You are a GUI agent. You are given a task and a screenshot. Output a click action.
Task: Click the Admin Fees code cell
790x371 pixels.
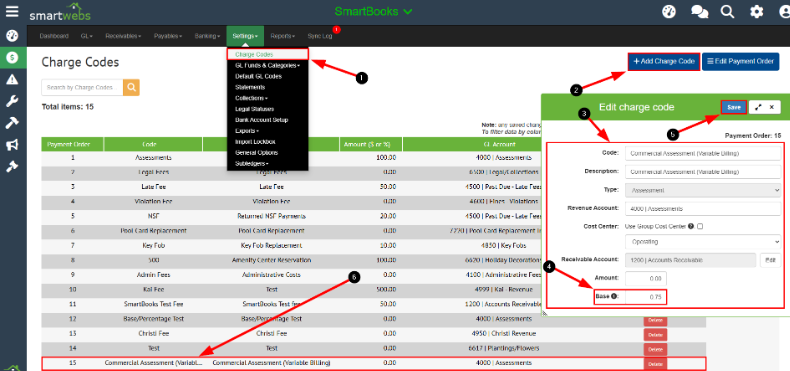pyautogui.click(x=153, y=275)
